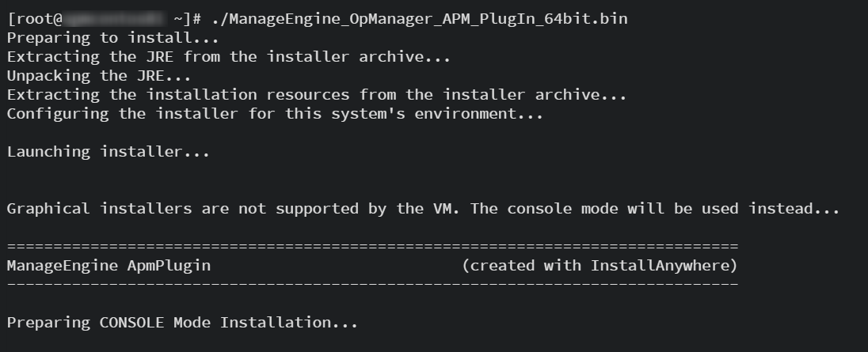868x352 pixels.
Task: Click "Configuring the installer for this system's environment" line
Action: pos(275,114)
